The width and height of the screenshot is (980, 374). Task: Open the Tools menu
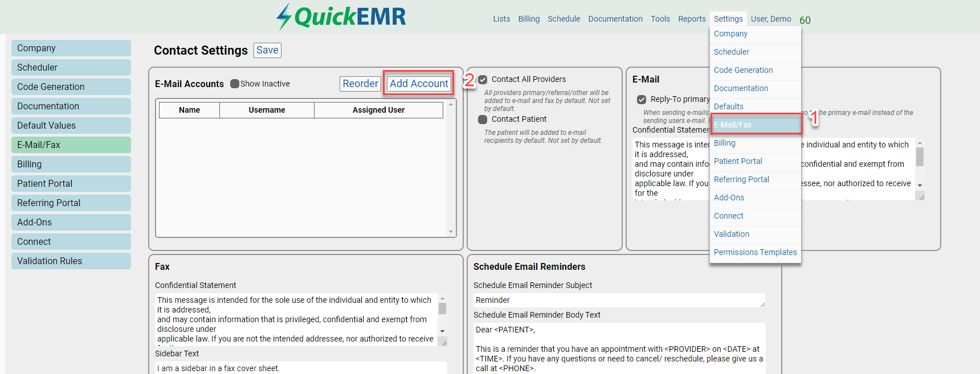pyautogui.click(x=660, y=19)
